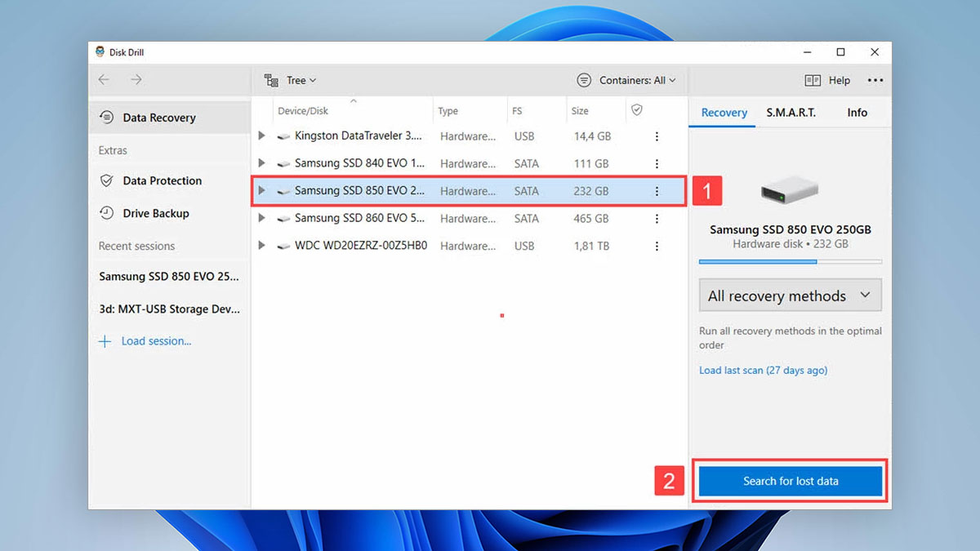The height and width of the screenshot is (551, 980).
Task: Click the Load session... link
Action: tap(156, 341)
